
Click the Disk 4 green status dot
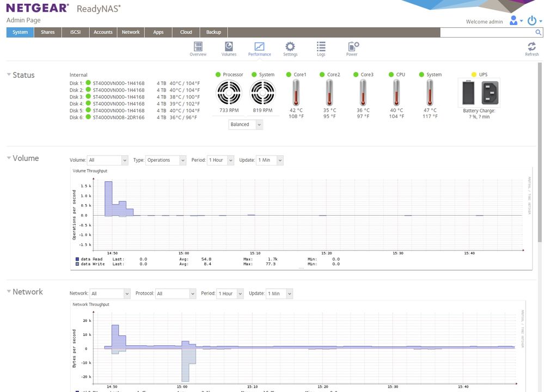tap(88, 103)
